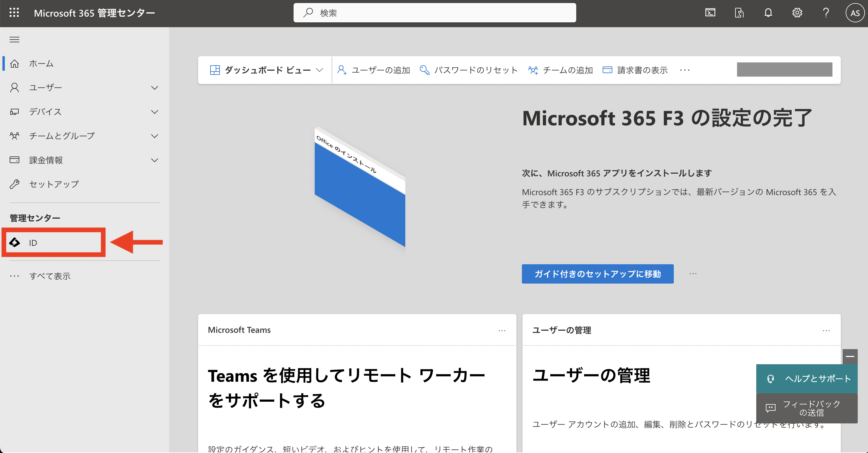Open Microsoft Teams card options ellipsis
The height and width of the screenshot is (453, 868).
coord(502,330)
